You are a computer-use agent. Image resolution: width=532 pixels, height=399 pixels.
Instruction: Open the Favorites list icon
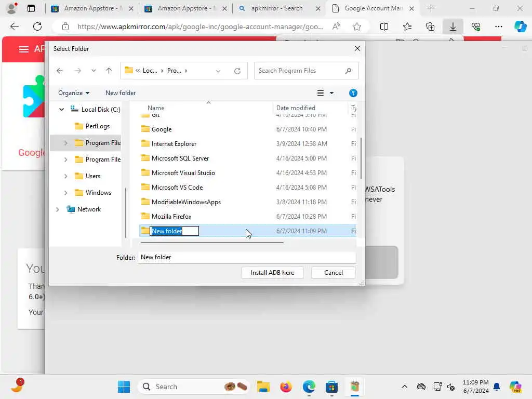(407, 26)
